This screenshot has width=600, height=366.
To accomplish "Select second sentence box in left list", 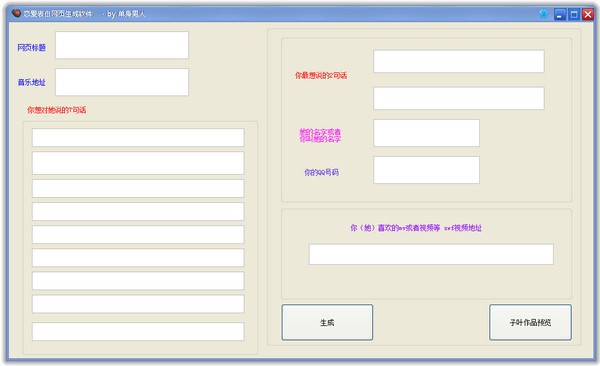I will point(138,163).
